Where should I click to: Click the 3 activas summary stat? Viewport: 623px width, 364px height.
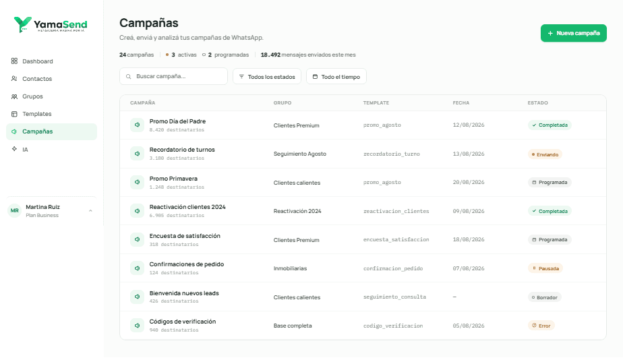(181, 55)
